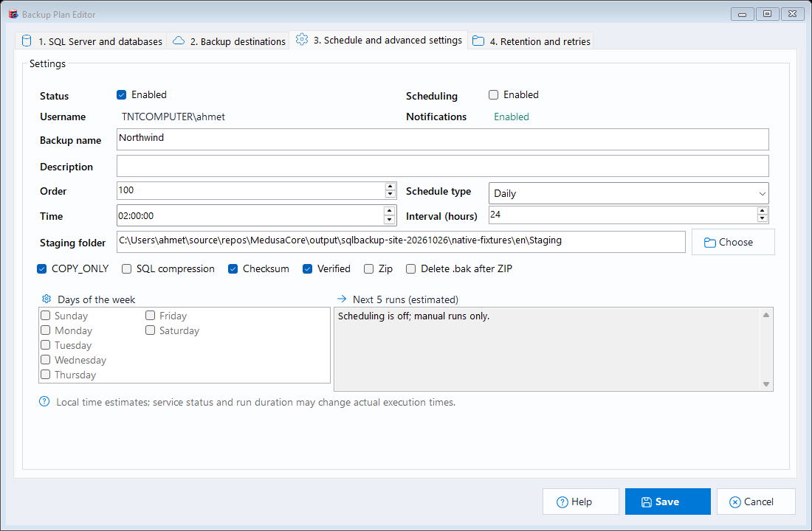Image resolution: width=812 pixels, height=531 pixels.
Task: Enable the Zip checkbox
Action: coord(368,268)
